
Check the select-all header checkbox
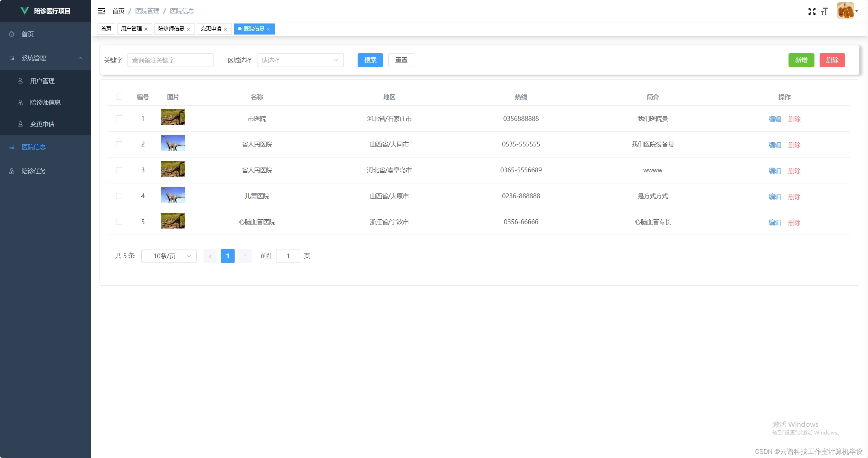[x=119, y=97]
